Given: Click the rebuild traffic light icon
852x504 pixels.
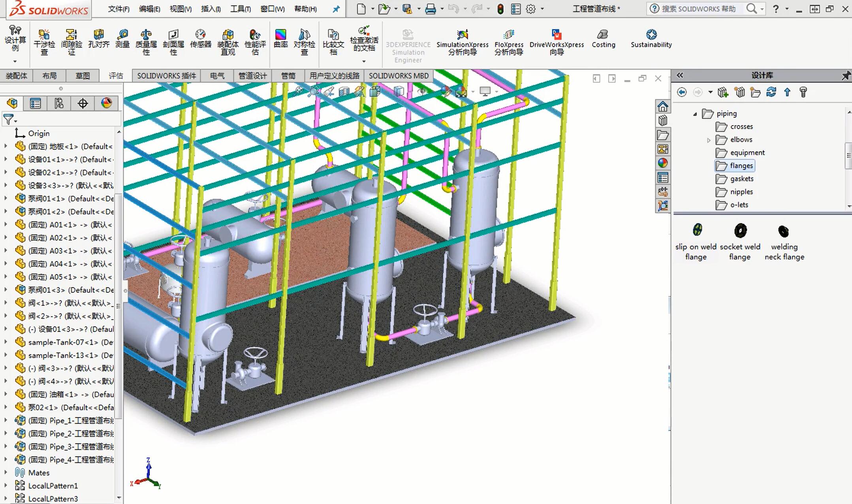Looking at the screenshot, I should pyautogui.click(x=500, y=9).
